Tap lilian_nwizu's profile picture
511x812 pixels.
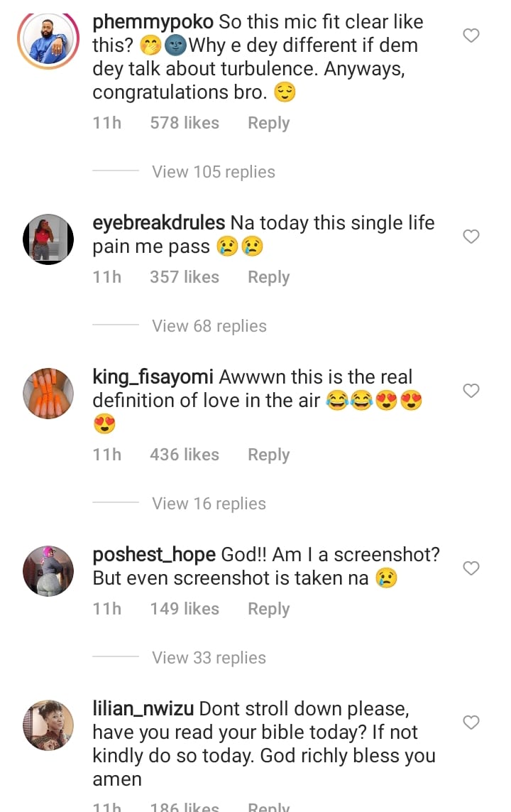pyautogui.click(x=48, y=725)
